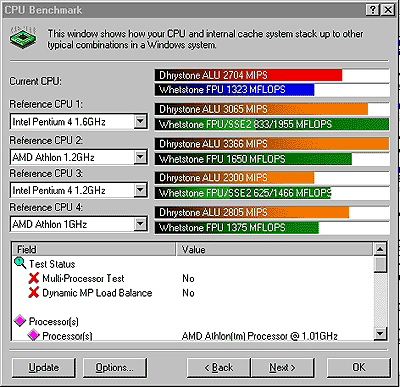
Task: Click the current CPU Dhrystone ALU red bar
Action: [x=248, y=75]
